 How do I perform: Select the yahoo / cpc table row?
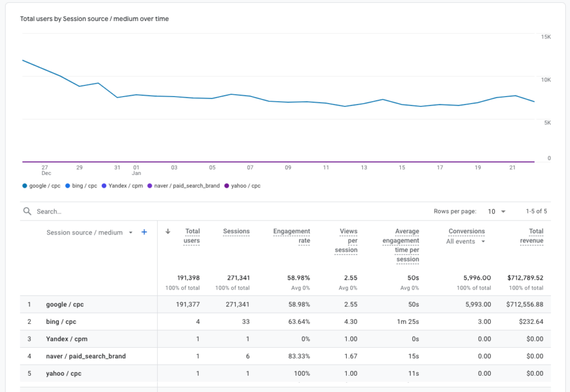point(64,373)
